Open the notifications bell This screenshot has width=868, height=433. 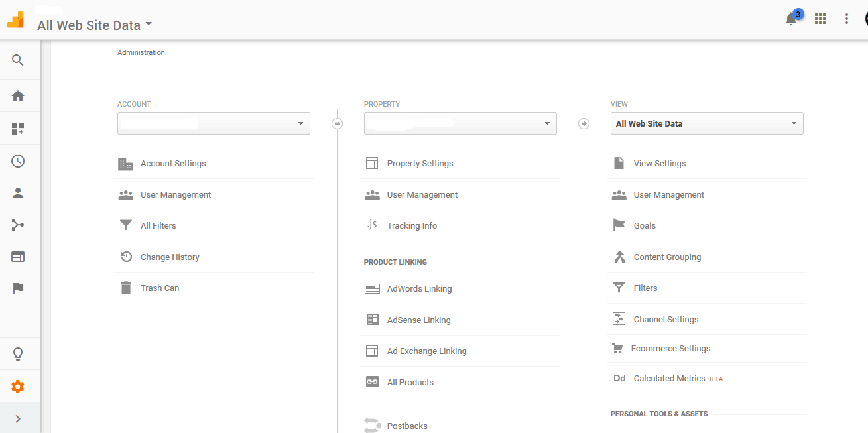click(x=791, y=19)
